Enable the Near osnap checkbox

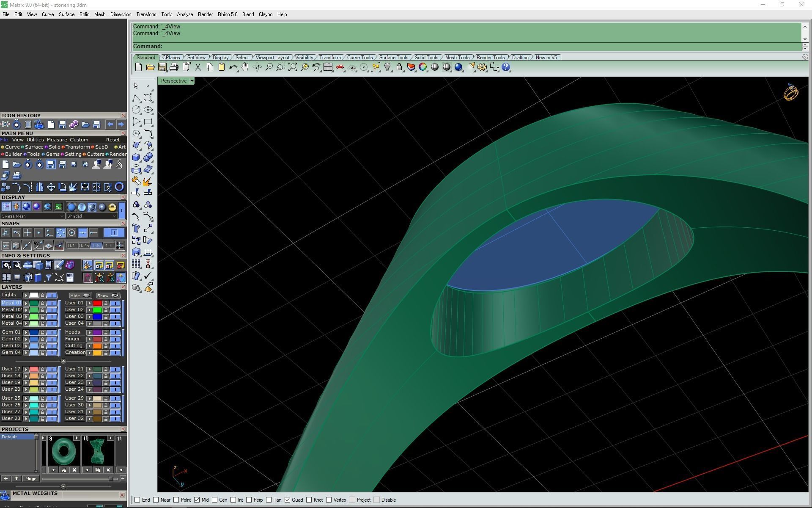[x=156, y=500]
